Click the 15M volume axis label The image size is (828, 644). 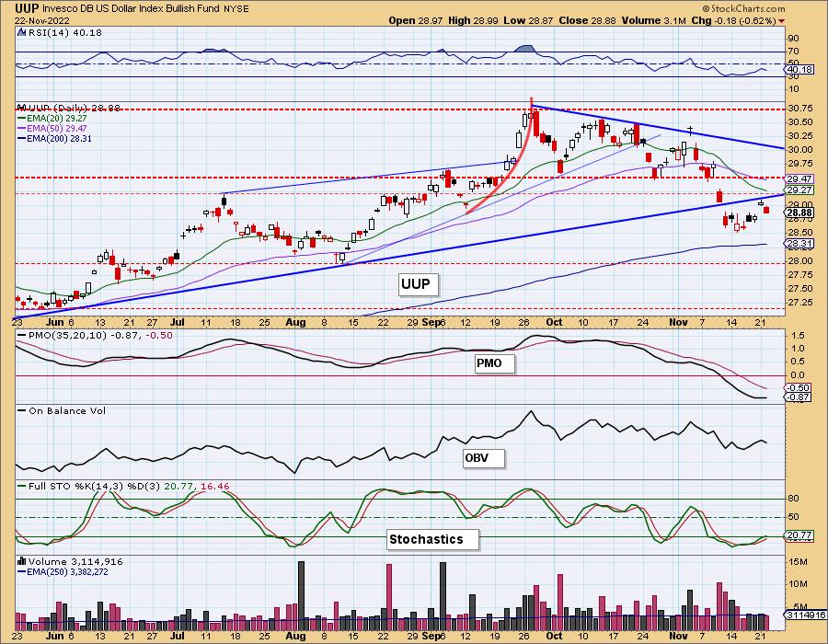(798, 562)
